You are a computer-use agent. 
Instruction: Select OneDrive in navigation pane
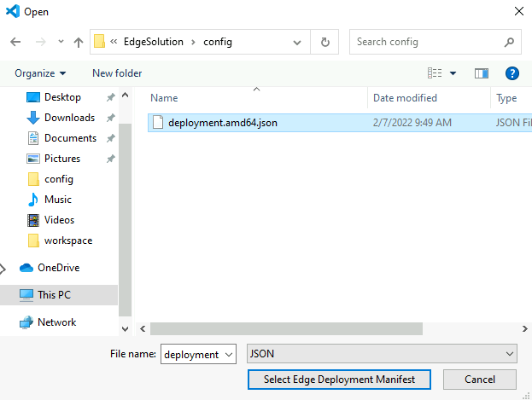coord(58,268)
